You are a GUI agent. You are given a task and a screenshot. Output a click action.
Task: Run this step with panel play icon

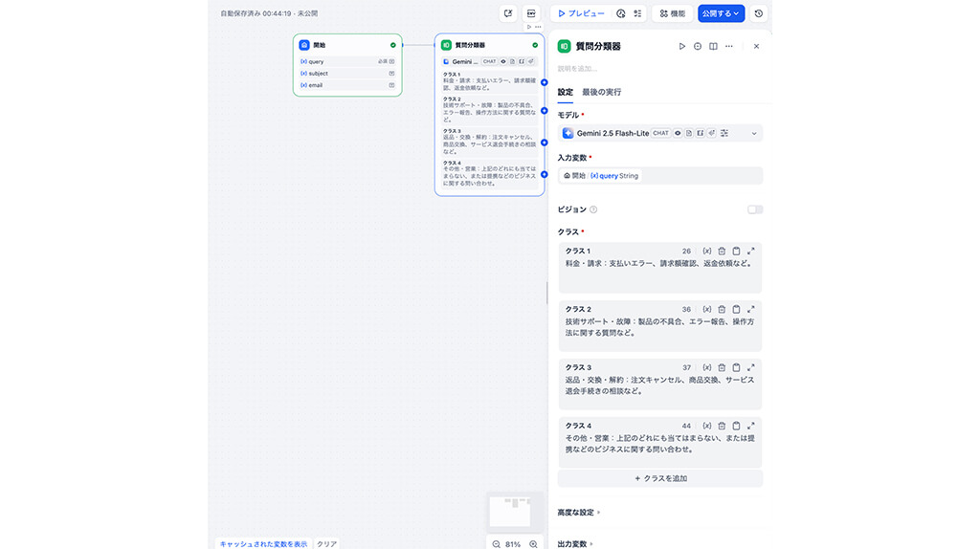click(681, 46)
